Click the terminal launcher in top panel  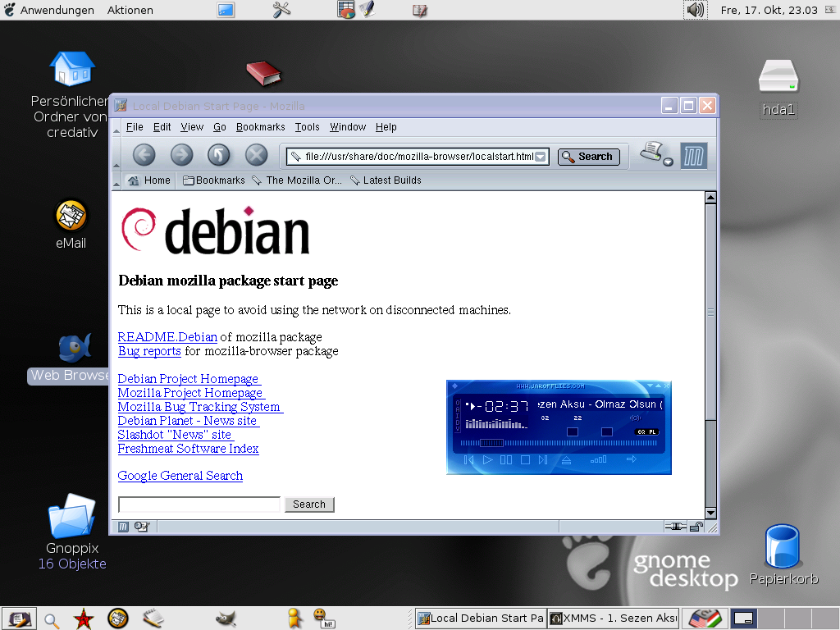pyautogui.click(x=226, y=10)
